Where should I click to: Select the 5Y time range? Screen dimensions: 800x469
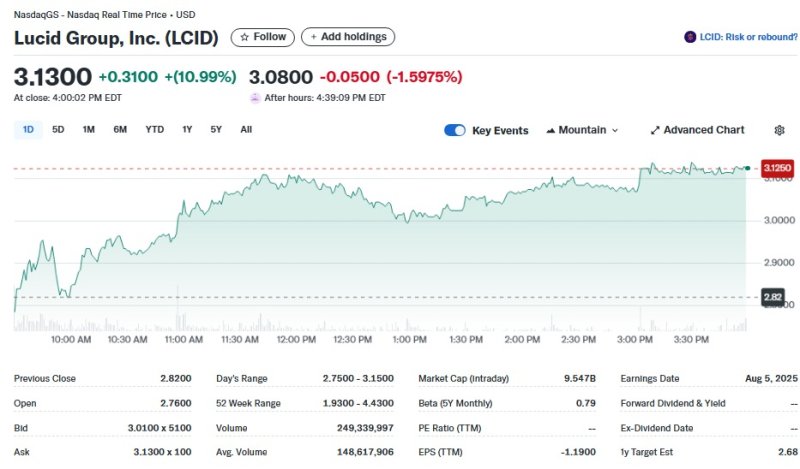[216, 129]
